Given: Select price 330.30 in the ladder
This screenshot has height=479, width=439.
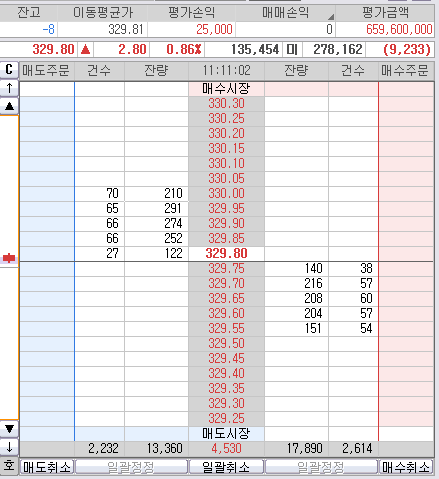Looking at the screenshot, I should tap(226, 104).
